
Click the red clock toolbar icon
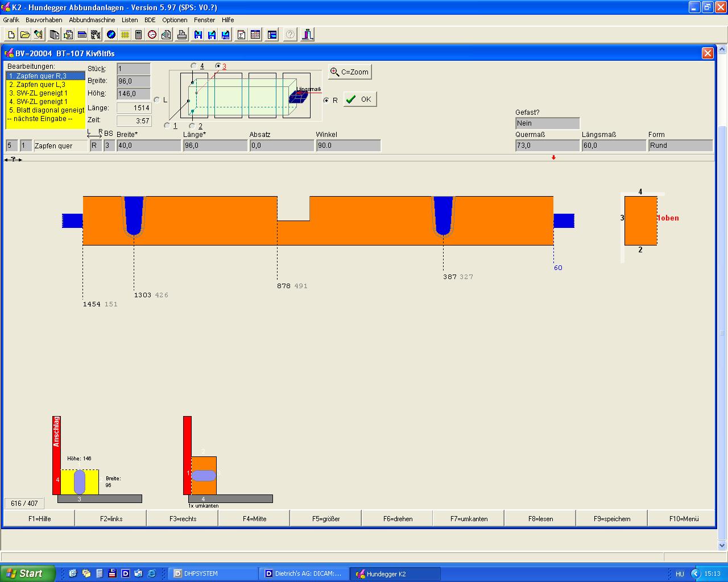[152, 35]
